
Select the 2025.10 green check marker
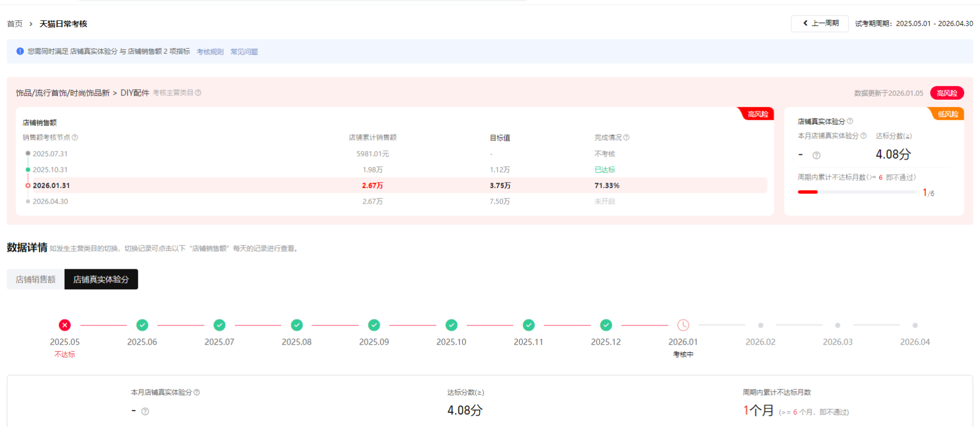(451, 325)
